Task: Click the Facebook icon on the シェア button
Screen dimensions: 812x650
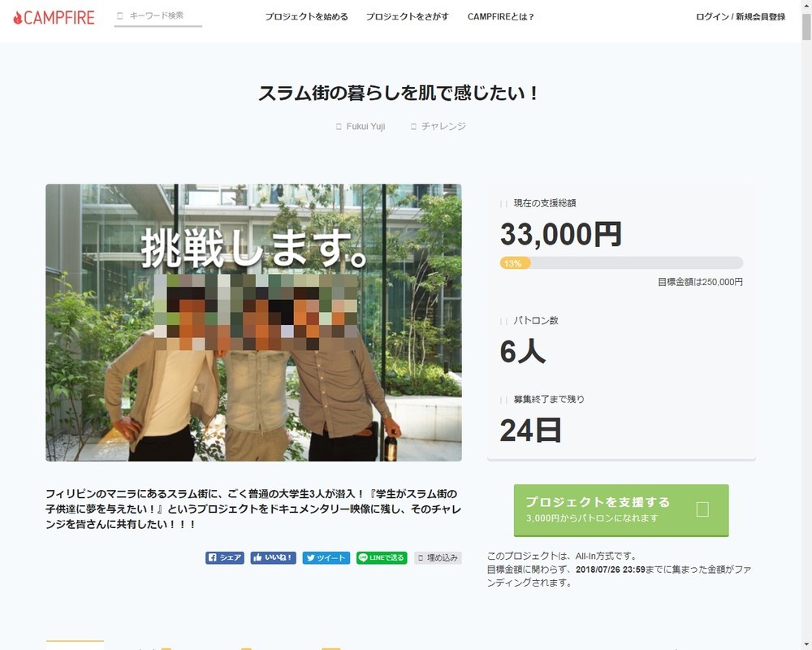Action: coord(213,558)
